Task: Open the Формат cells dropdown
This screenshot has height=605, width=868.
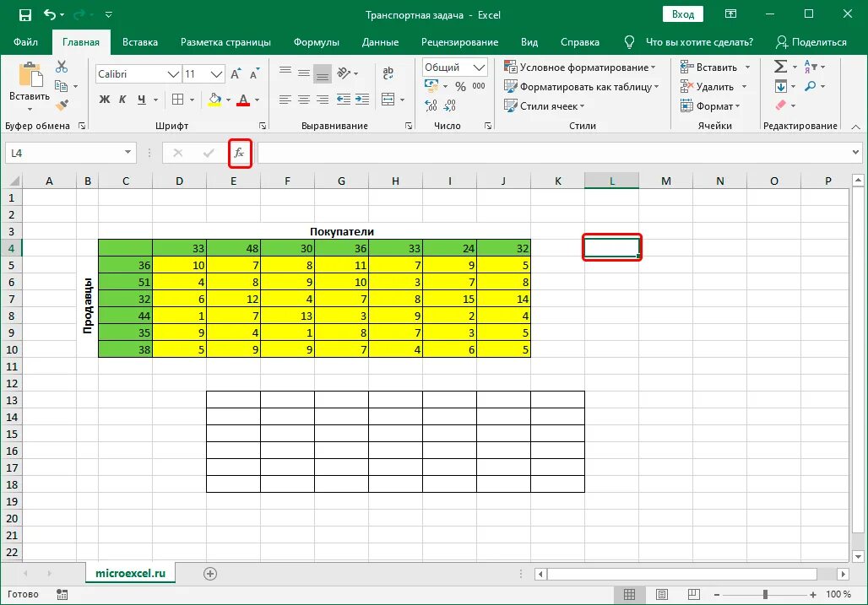Action: point(710,105)
